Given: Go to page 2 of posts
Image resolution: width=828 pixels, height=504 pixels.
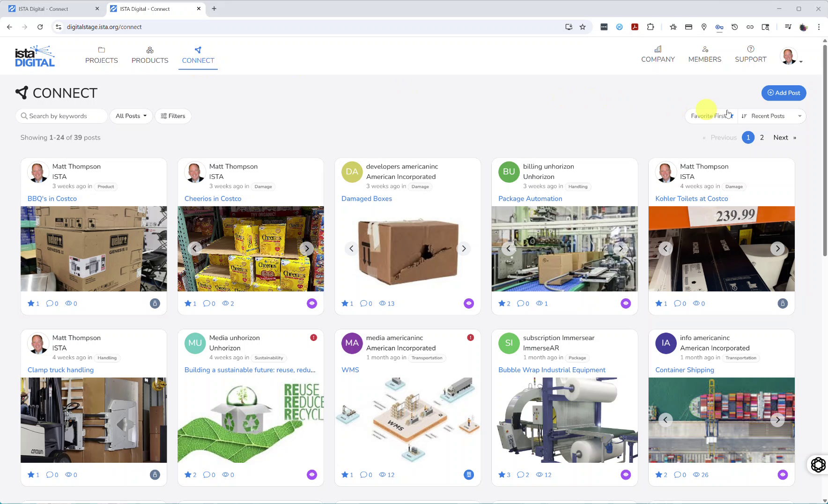Looking at the screenshot, I should [762, 138].
